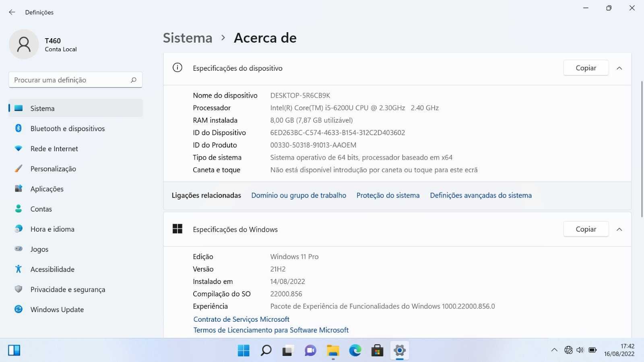This screenshot has height=362, width=644.
Task: Click the Acessibilidade figure icon
Action: pos(19,269)
